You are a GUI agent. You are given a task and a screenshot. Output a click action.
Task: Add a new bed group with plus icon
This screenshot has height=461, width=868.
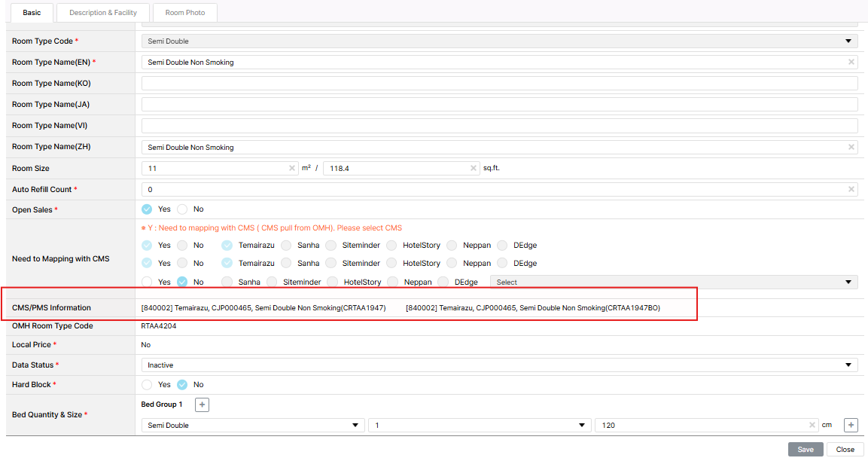coord(202,405)
